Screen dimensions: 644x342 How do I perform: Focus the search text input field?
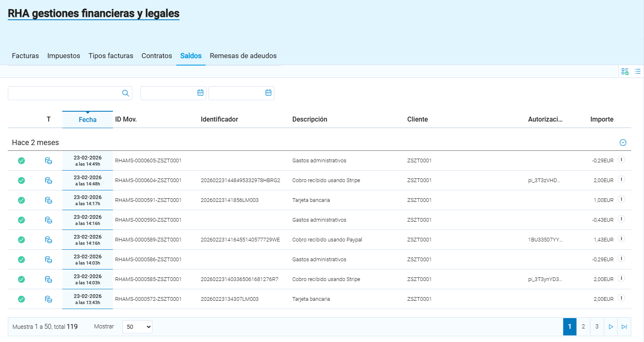[64, 93]
